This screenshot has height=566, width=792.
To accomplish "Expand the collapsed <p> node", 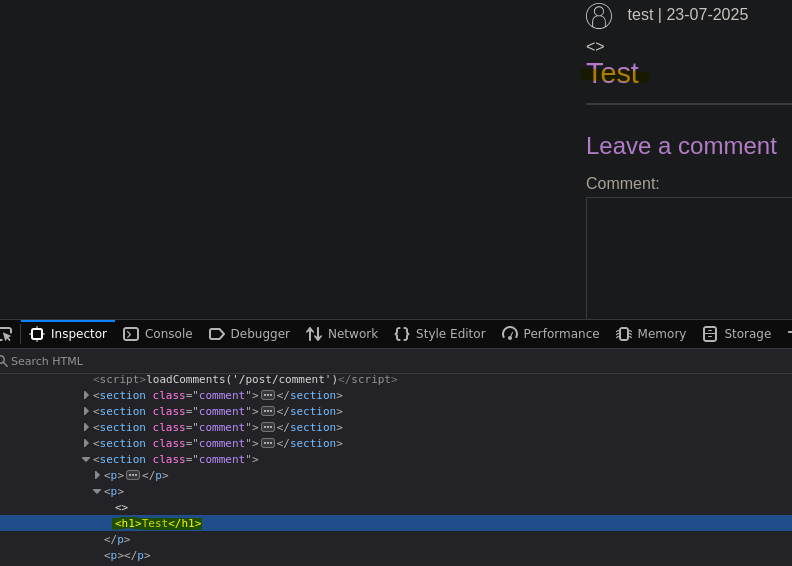I will (x=97, y=476).
